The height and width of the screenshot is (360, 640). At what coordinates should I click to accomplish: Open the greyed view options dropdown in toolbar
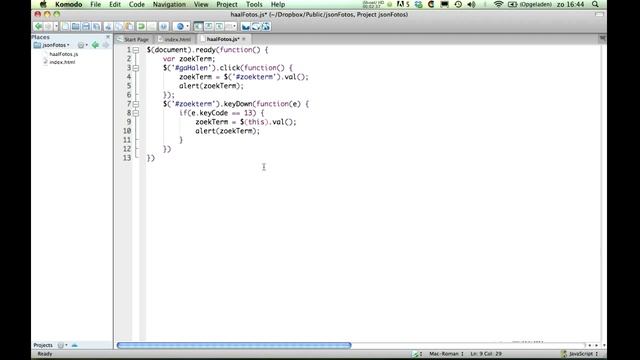(231, 27)
